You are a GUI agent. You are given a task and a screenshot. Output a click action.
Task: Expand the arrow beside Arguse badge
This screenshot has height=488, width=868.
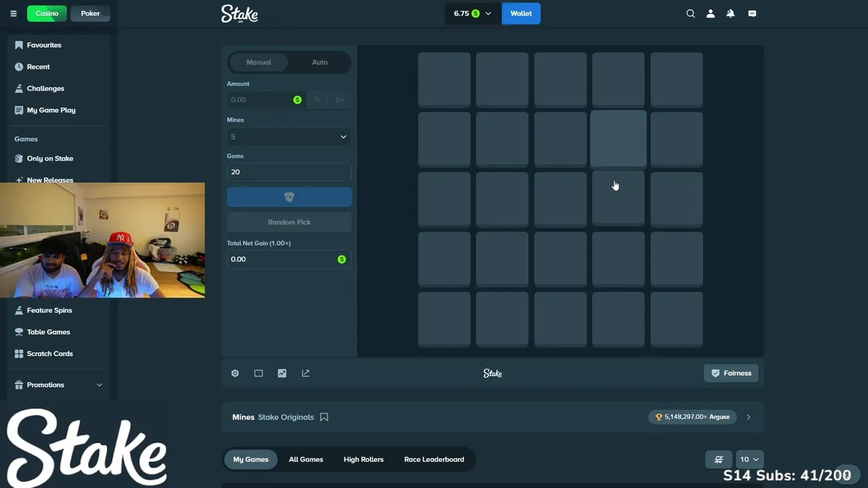(x=748, y=417)
